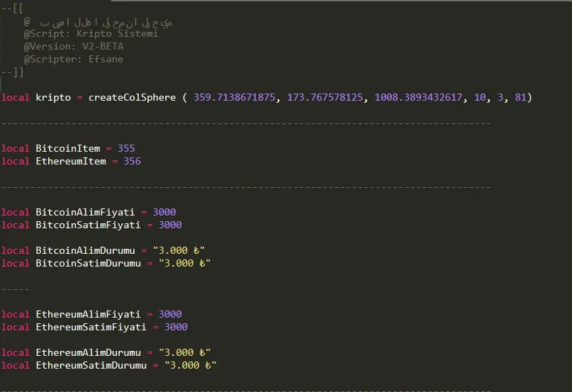Click the 'EthereumSatimFiyati' variable

click(91, 327)
